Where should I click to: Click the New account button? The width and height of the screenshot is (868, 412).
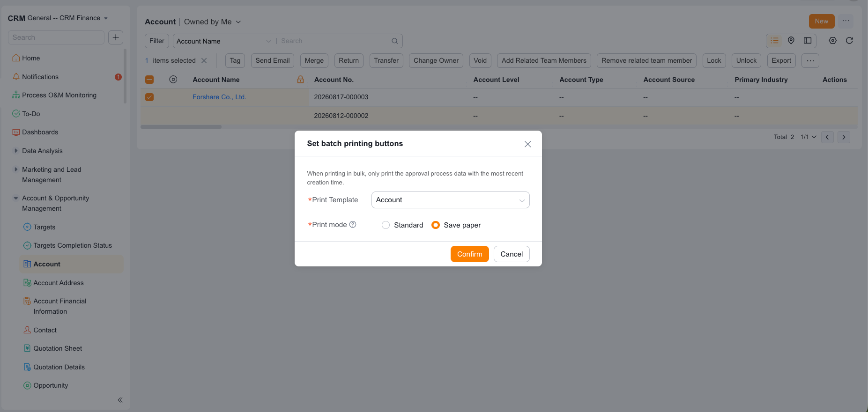[x=822, y=21]
